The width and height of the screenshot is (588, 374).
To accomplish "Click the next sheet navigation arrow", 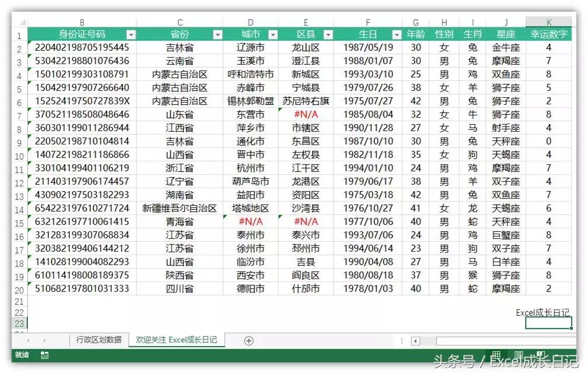I will pos(45,340).
